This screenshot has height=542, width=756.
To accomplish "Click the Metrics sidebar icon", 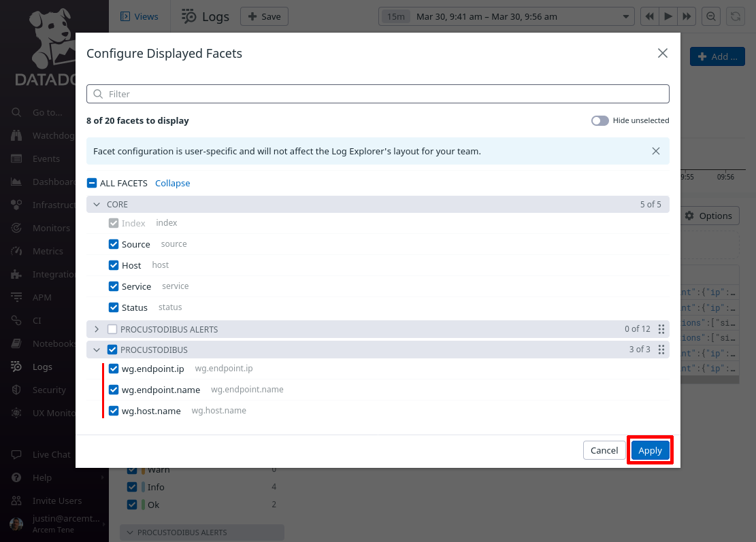I will (16, 251).
